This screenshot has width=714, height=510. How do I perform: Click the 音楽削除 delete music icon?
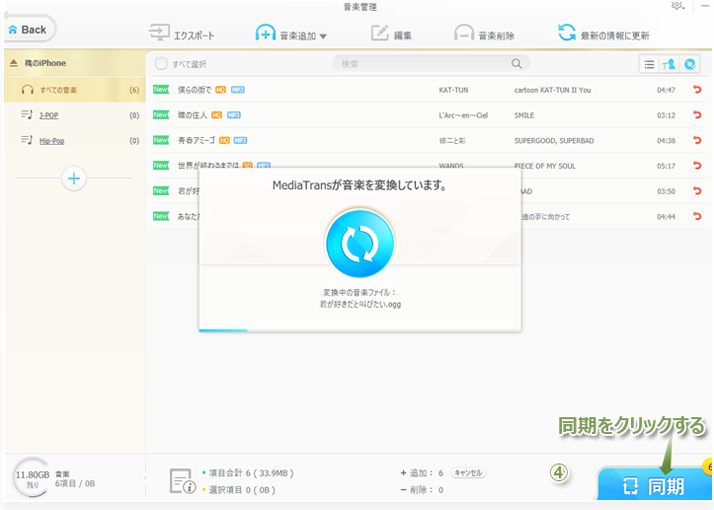pos(464,34)
